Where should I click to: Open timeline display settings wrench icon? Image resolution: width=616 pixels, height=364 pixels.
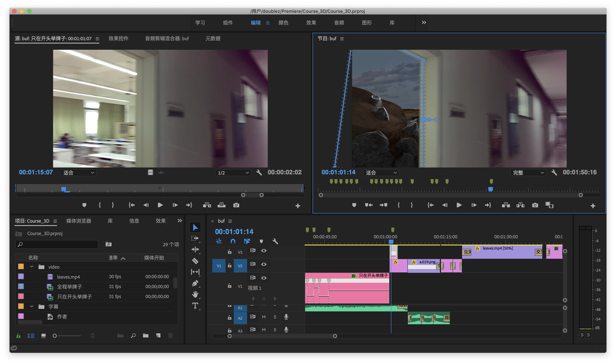(275, 241)
